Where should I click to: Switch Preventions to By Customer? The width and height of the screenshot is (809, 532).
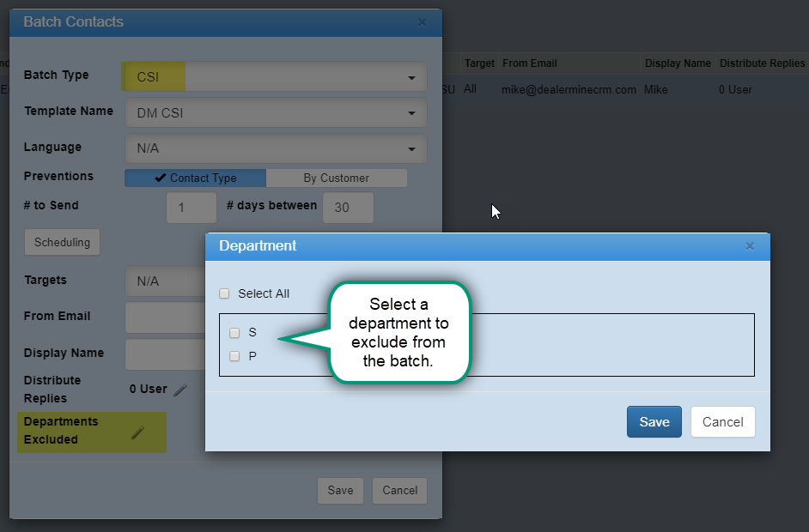(x=336, y=178)
